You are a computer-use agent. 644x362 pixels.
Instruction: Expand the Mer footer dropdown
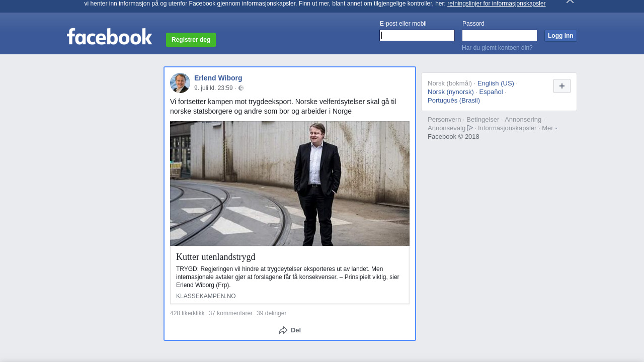[x=549, y=128]
